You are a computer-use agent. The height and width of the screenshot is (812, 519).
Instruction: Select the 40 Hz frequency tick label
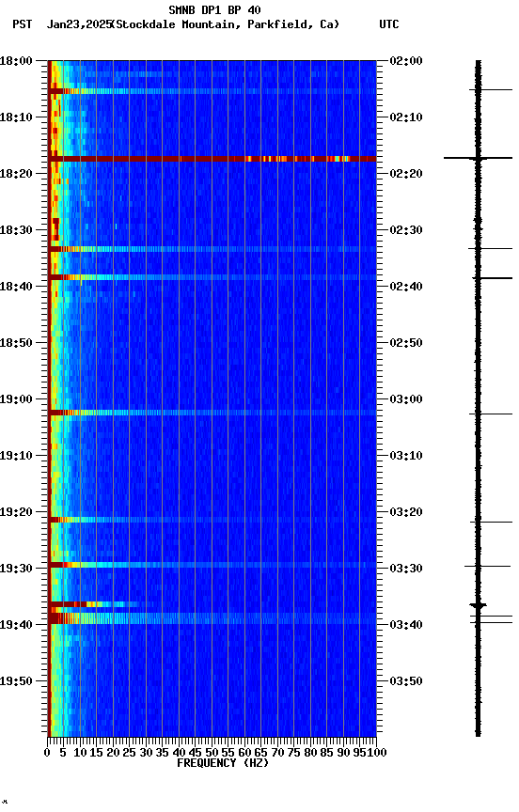point(179,753)
